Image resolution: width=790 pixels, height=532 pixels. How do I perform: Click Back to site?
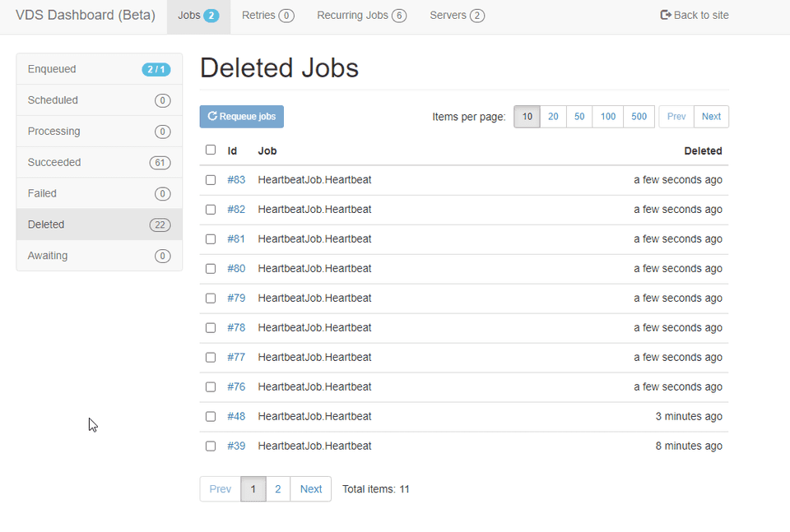tap(700, 15)
